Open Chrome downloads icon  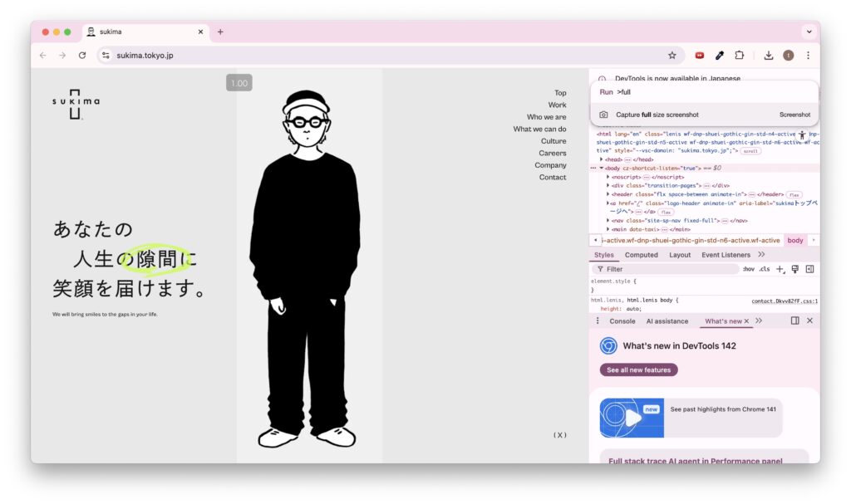coord(769,56)
